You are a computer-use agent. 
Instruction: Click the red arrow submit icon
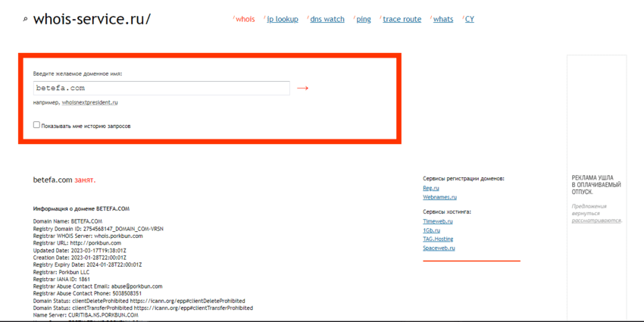302,89
